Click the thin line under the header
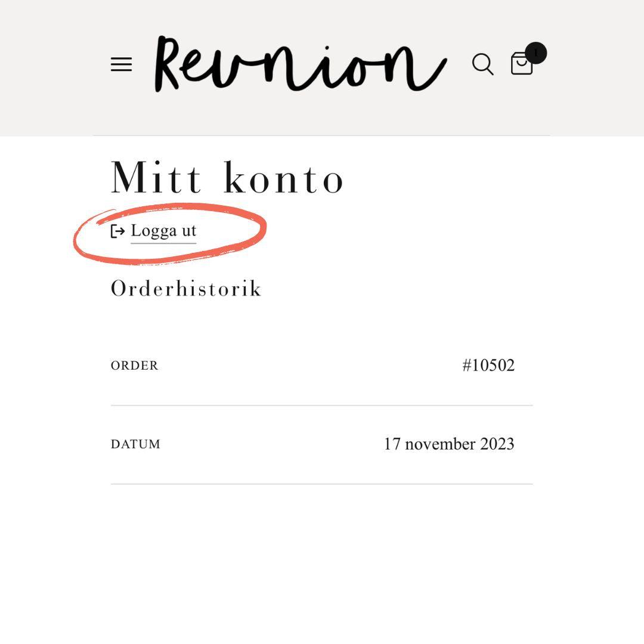Viewport: 644px width, 644px height. [321, 136]
